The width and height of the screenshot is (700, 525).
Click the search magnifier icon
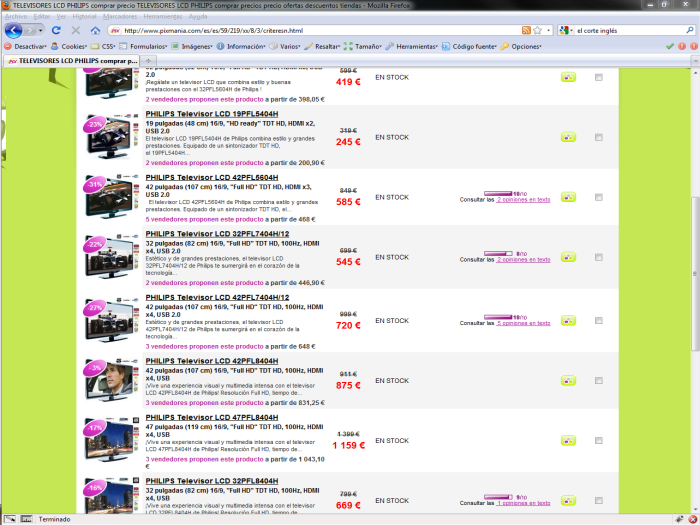pos(690,30)
